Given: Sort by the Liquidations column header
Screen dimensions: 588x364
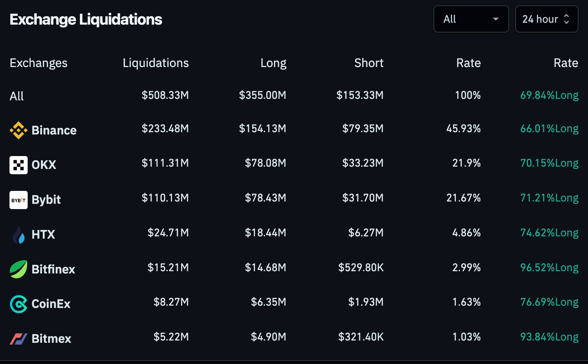Looking at the screenshot, I should (155, 63).
